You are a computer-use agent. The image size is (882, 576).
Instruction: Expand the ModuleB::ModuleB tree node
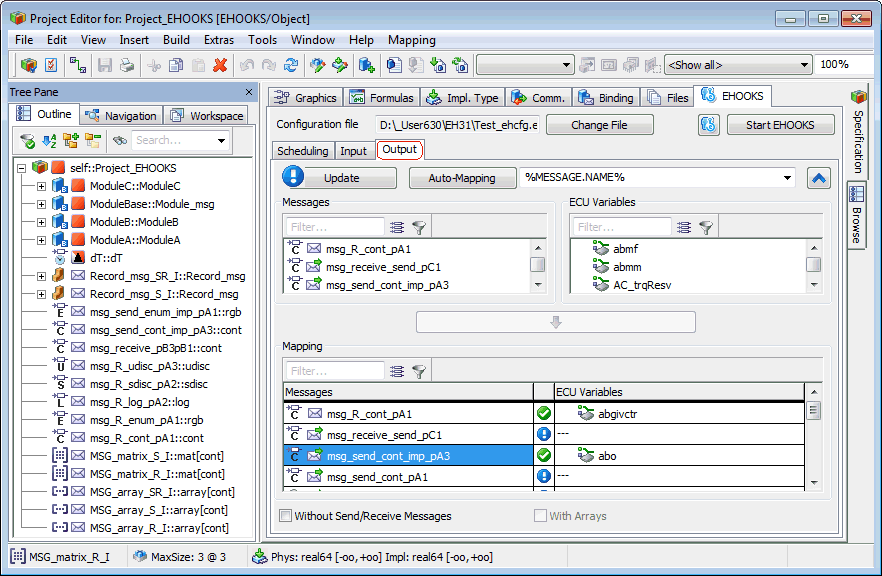41,222
